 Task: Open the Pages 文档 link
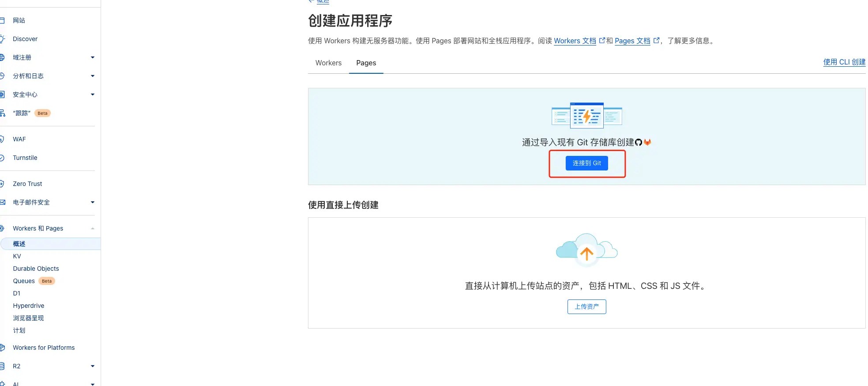point(632,41)
